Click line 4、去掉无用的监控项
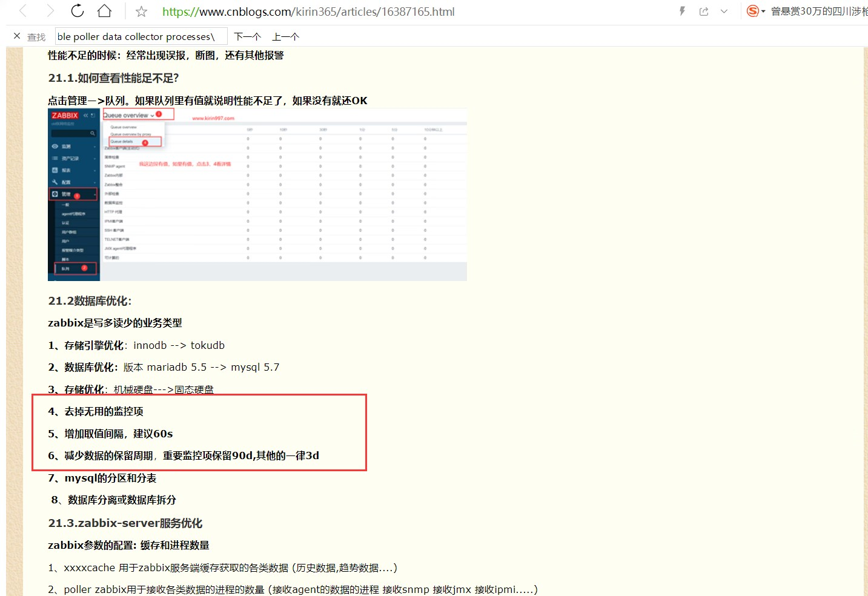This screenshot has width=868, height=596. pos(96,411)
